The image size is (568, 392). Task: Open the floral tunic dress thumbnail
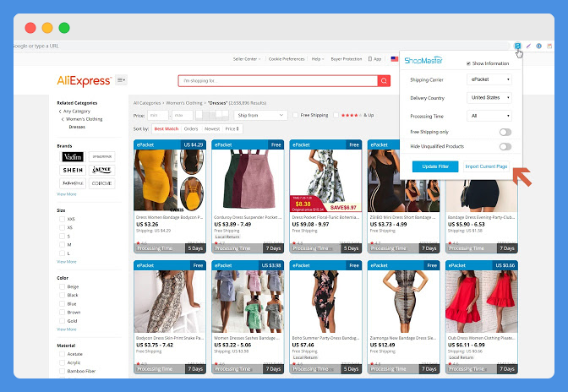325,180
